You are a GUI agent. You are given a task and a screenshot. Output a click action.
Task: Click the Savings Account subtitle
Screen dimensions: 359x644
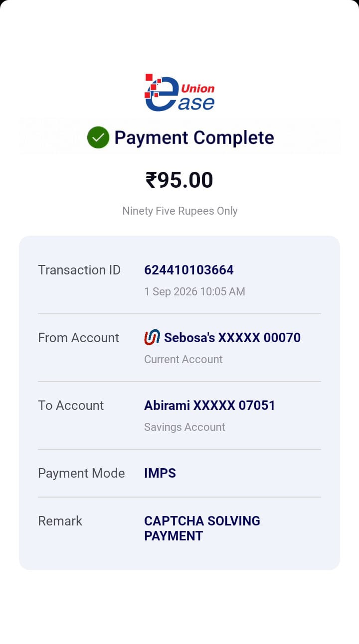coord(184,427)
